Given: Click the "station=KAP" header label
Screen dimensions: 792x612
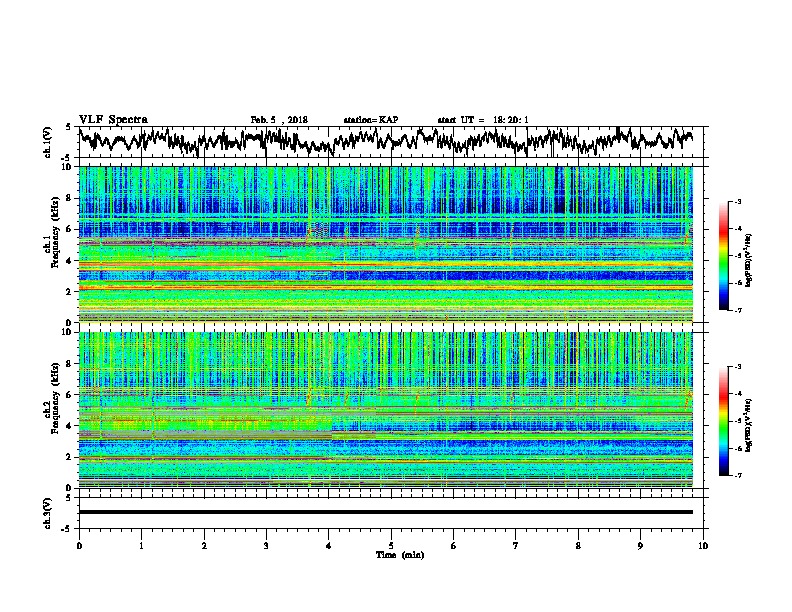Looking at the screenshot, I should click(371, 120).
